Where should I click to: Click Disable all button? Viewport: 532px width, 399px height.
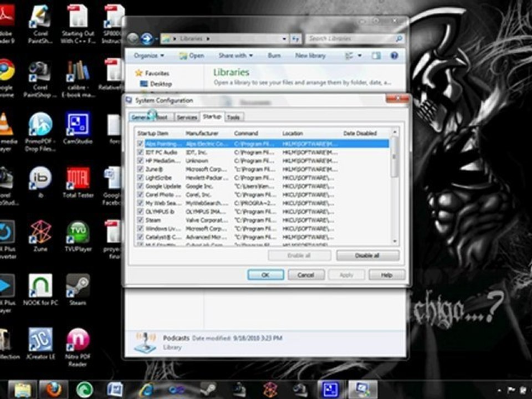[x=367, y=255]
